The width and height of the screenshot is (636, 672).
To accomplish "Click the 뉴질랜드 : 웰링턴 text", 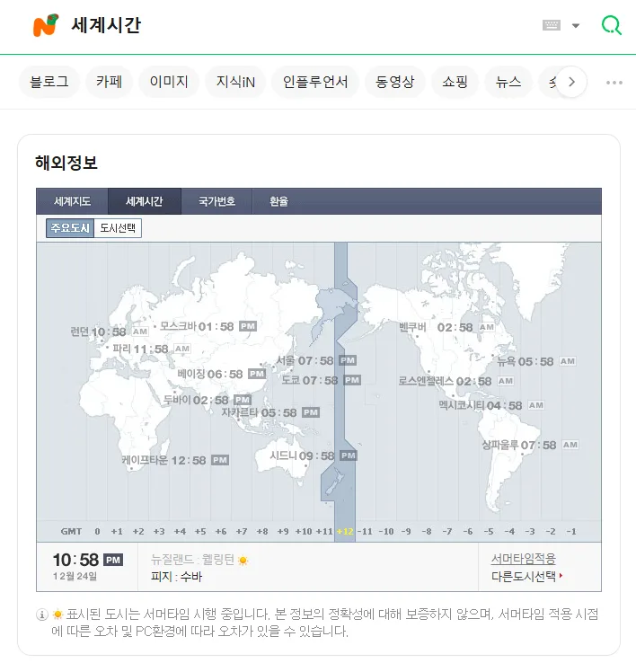I will (x=193, y=560).
